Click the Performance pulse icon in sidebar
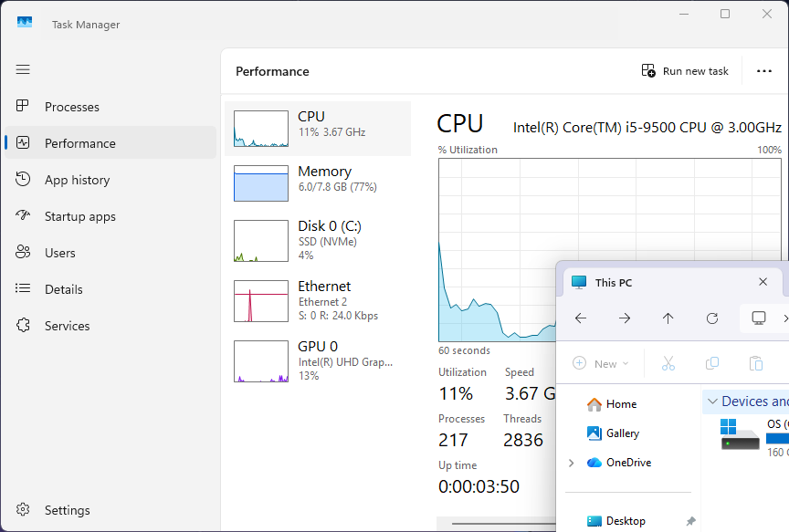Screen dimensions: 789x532 [23, 142]
